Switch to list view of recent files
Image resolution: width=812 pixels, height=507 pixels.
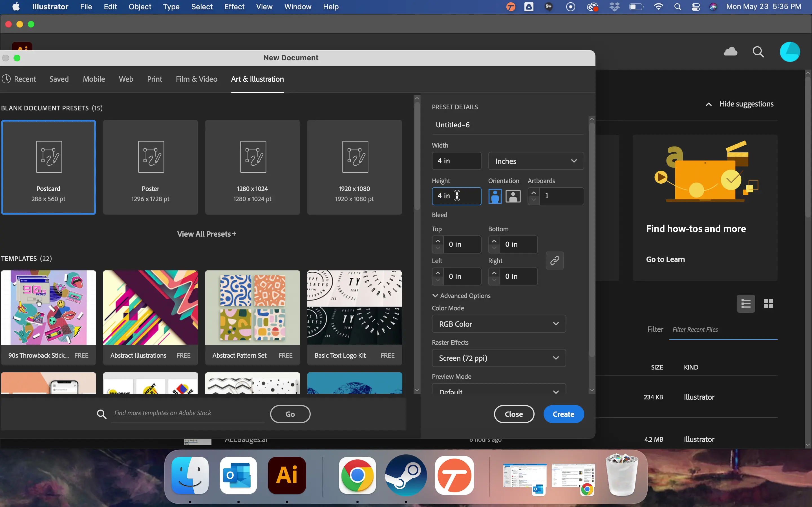tap(746, 304)
